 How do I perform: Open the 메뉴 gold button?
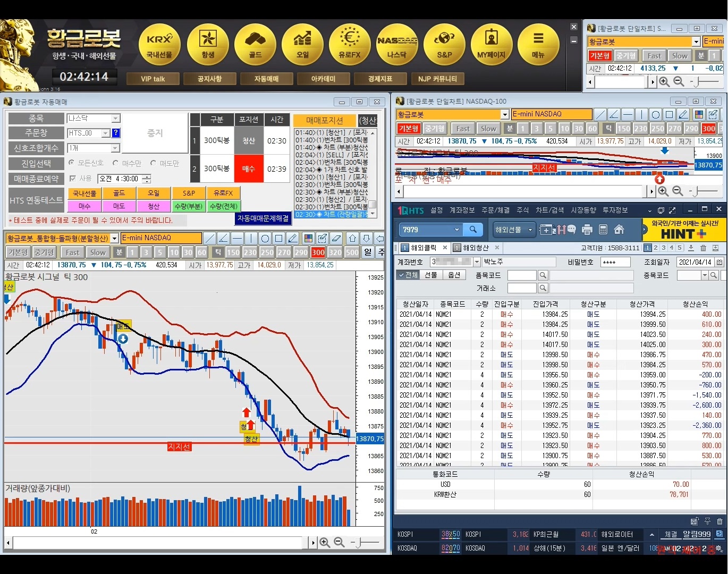538,45
